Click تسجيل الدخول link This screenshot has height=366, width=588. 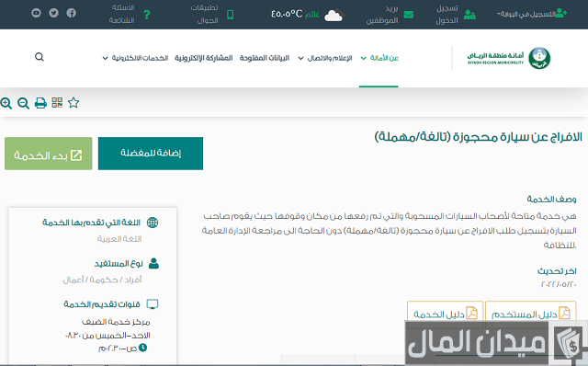[x=447, y=15]
